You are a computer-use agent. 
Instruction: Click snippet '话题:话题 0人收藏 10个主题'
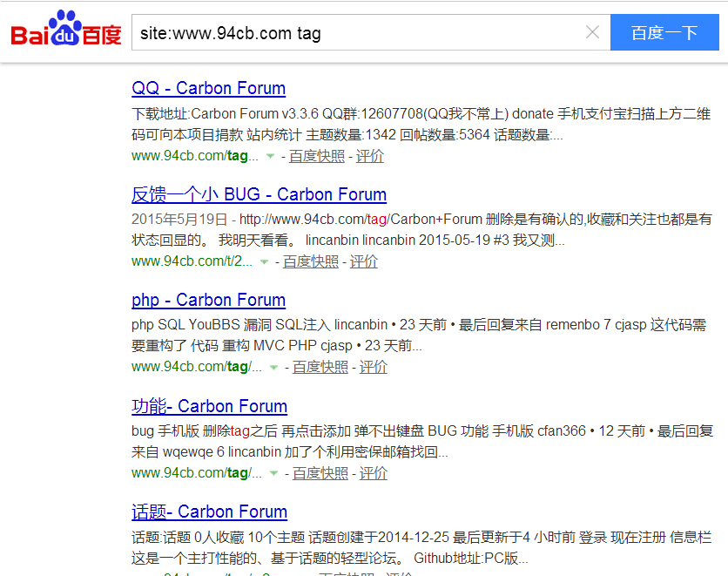click(x=218, y=538)
